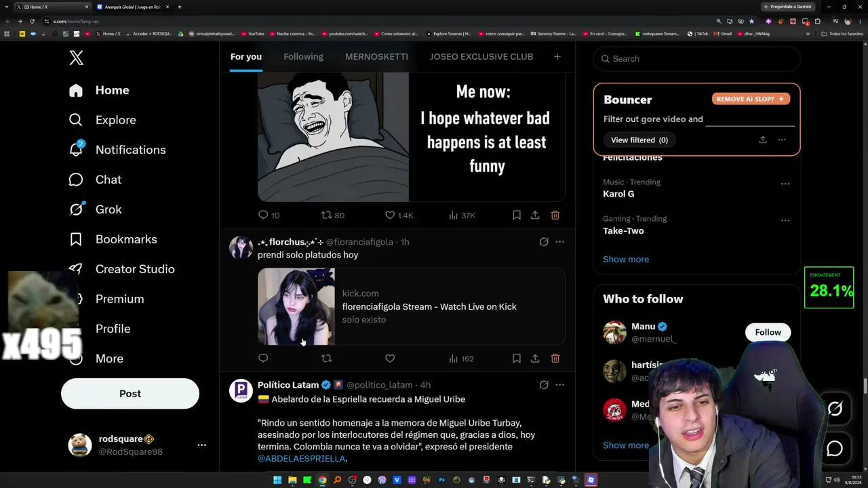Open more options on florchus' post
The image size is (868, 488).
(x=559, y=242)
